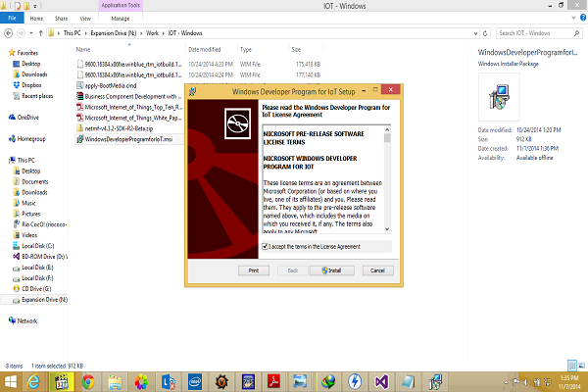The image size is (588, 392).
Task: Open the File ribbon tab
Action: (12, 18)
